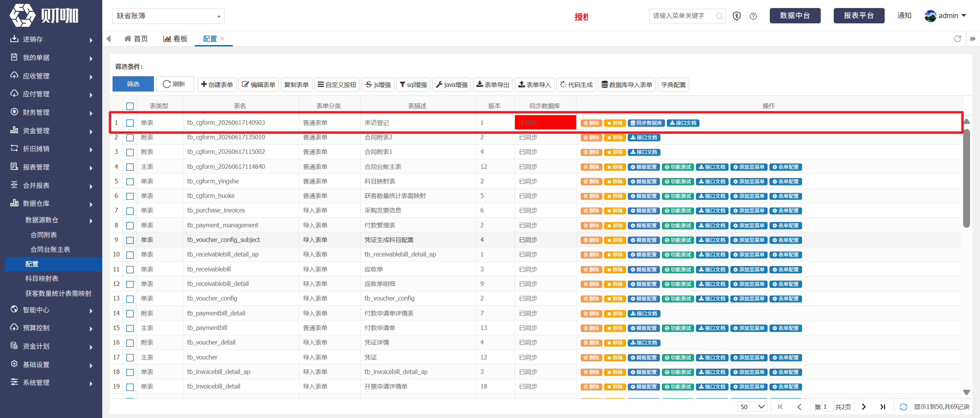Click the 创建表单 button
This screenshot has height=418, width=980.
[217, 85]
